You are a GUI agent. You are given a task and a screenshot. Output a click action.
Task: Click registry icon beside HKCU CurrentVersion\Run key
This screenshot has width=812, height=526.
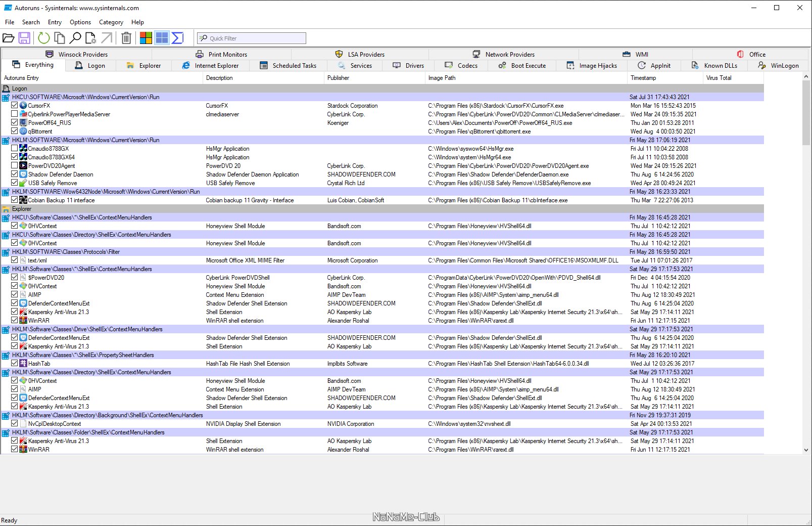6,97
